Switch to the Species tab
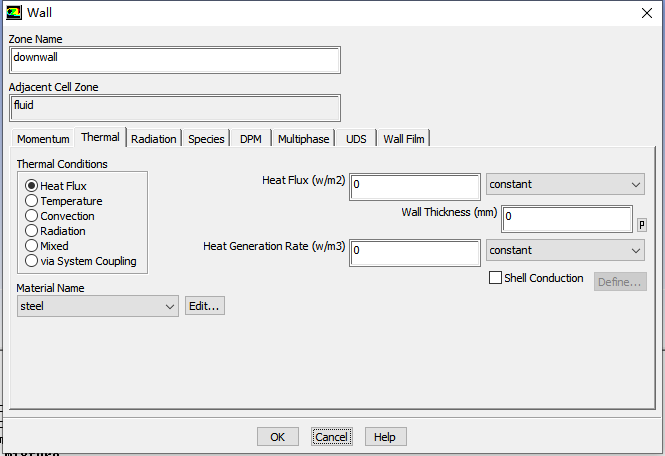This screenshot has width=665, height=456. (206, 139)
